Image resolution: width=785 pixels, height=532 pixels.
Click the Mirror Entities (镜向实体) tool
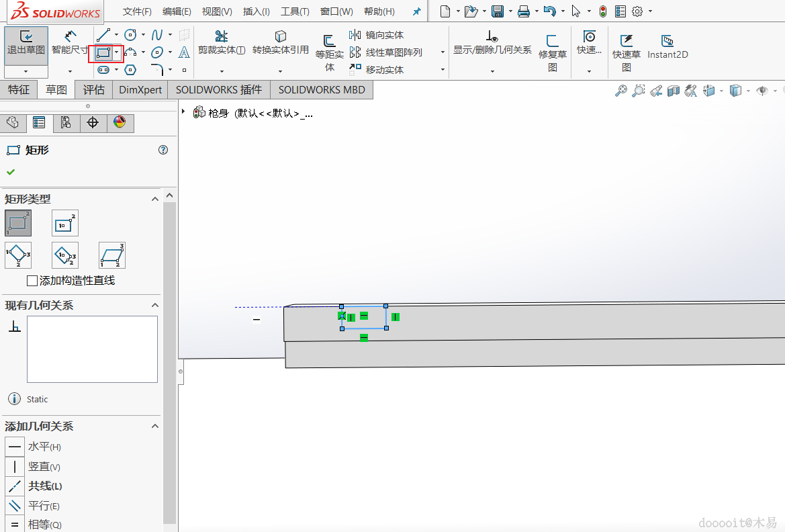tap(377, 35)
